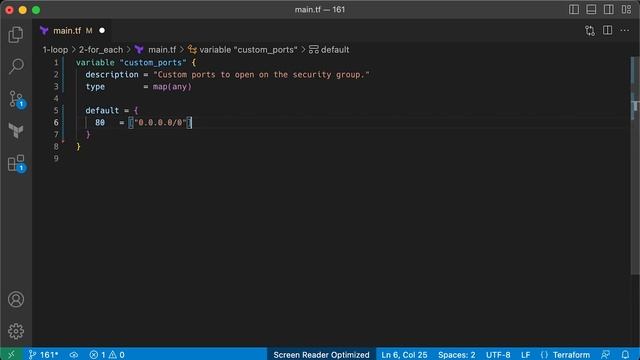
Task: Click the closing brace on line 8
Action: click(x=78, y=147)
